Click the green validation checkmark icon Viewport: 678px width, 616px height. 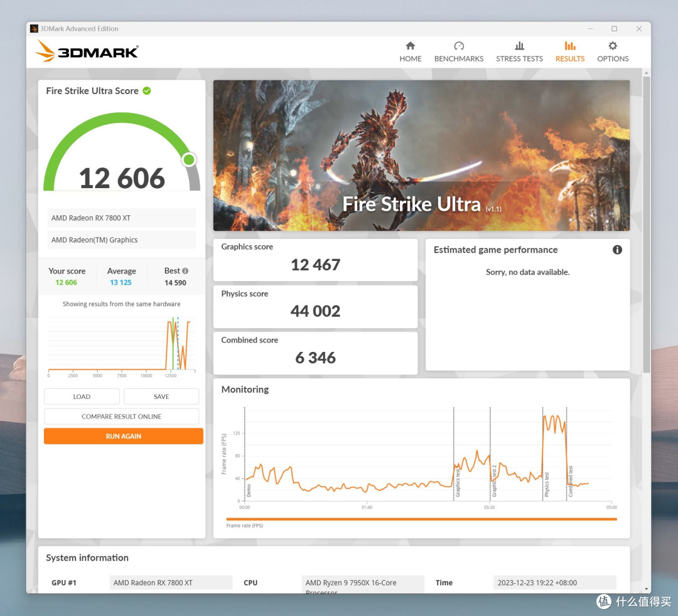click(147, 91)
